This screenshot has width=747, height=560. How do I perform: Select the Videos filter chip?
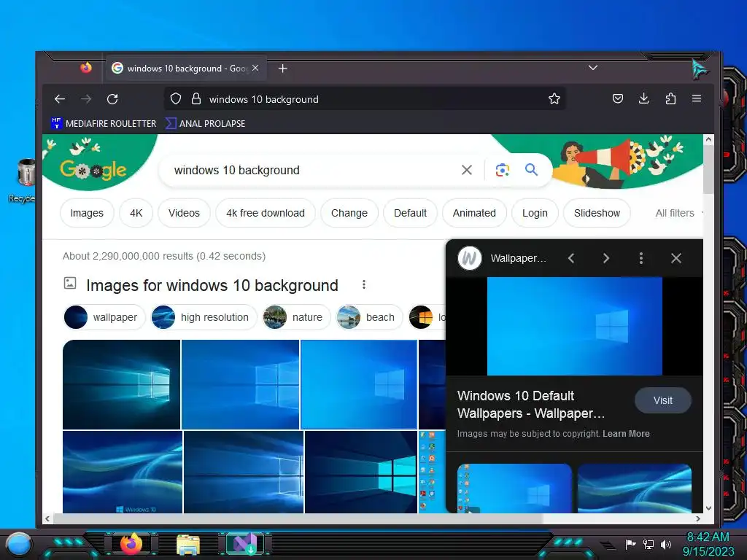coord(184,213)
